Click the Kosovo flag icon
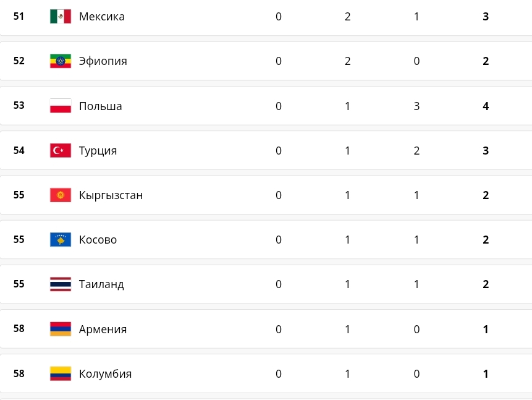This screenshot has height=400, width=532. [x=61, y=240]
